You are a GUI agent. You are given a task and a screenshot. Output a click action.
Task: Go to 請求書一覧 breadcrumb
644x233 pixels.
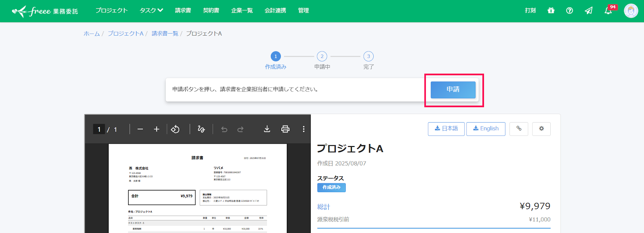pos(165,34)
